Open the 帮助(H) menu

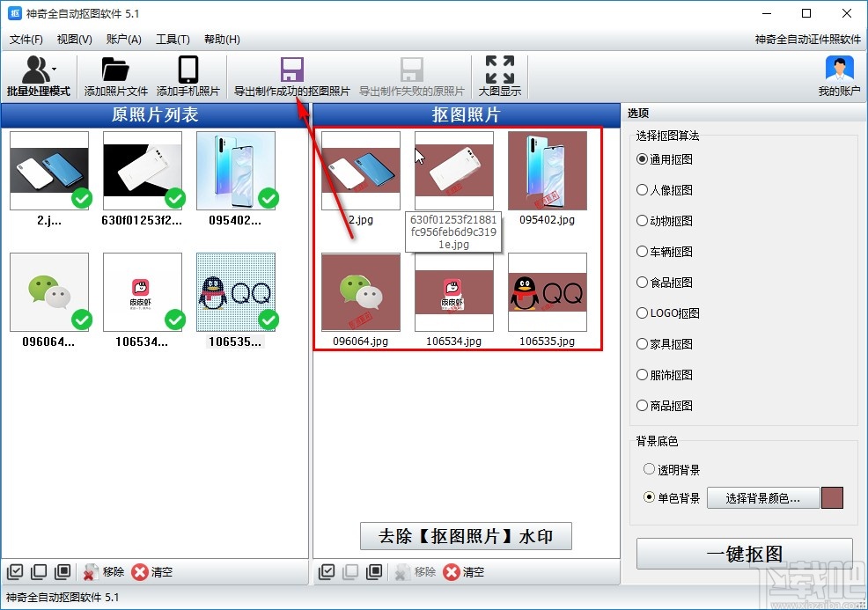[222, 40]
